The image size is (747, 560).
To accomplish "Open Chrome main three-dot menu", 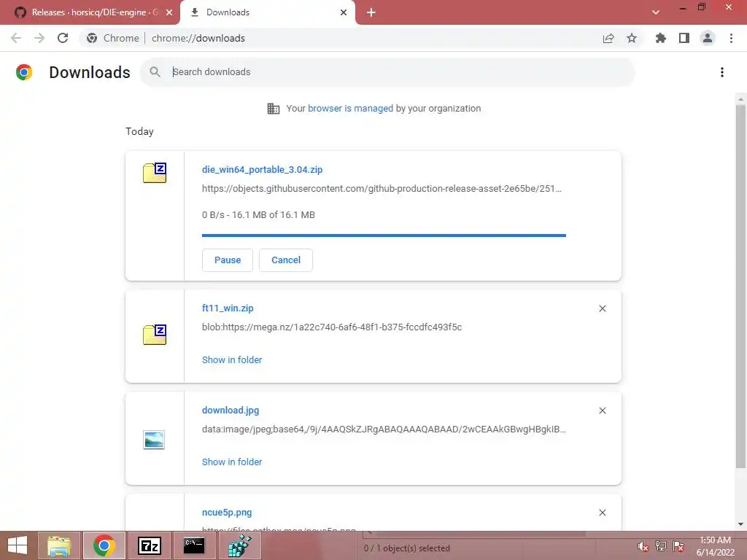I will click(731, 38).
